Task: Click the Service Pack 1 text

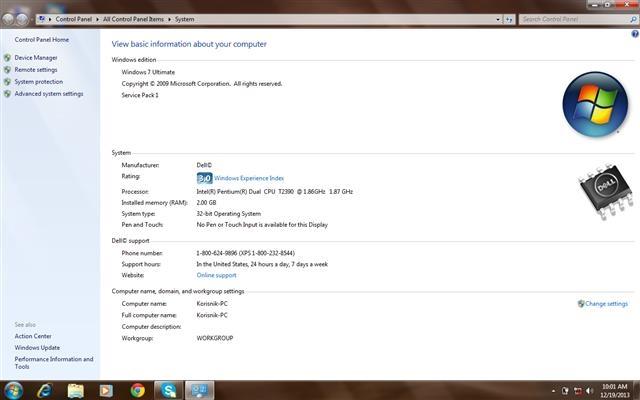Action: click(x=140, y=95)
